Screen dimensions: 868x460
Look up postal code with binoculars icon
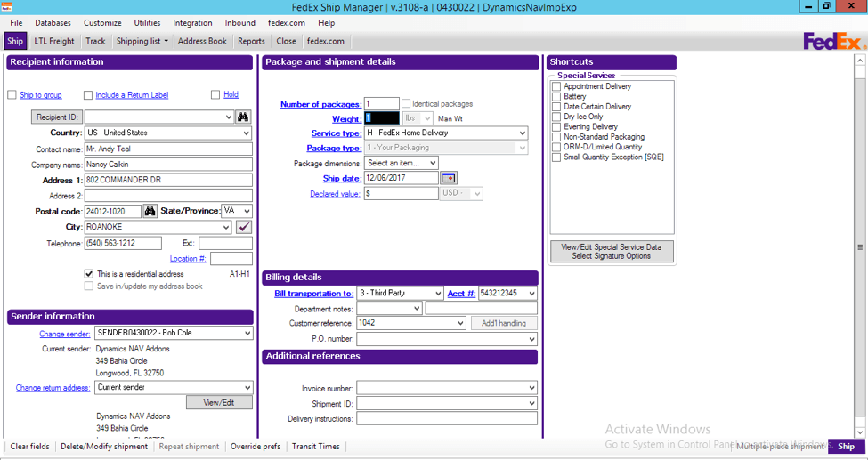pos(150,211)
